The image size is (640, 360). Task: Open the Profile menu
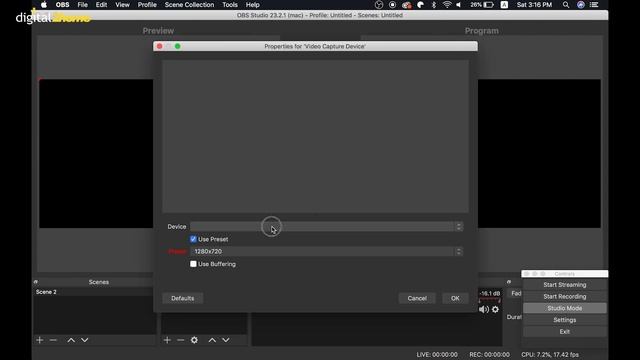click(147, 5)
